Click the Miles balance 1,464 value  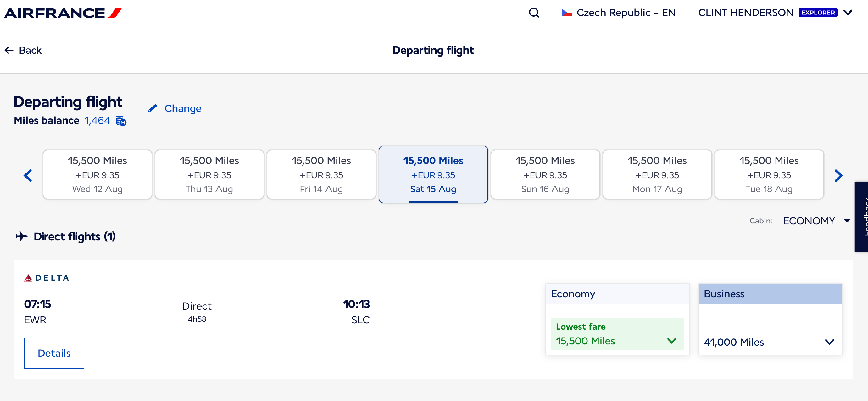[x=97, y=121]
